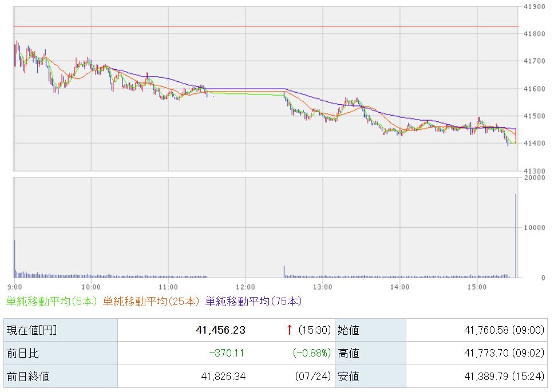Click the 前日比 header cell
This screenshot has width=554, height=392.
(x=61, y=353)
